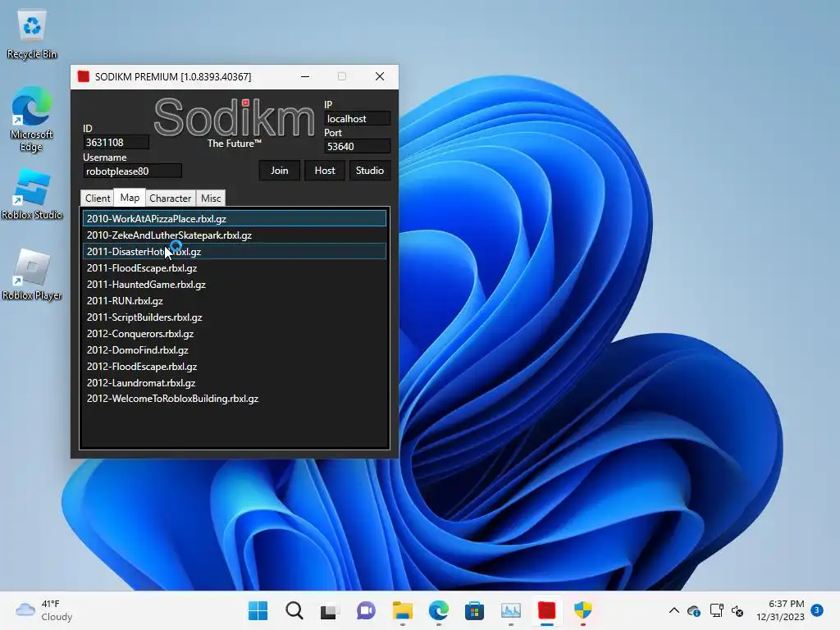Select the Map tab
Screen dimensions: 840x630
[x=130, y=198]
